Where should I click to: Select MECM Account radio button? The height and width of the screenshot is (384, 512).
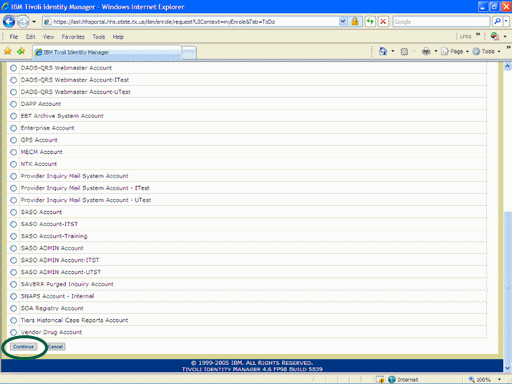coord(13,152)
